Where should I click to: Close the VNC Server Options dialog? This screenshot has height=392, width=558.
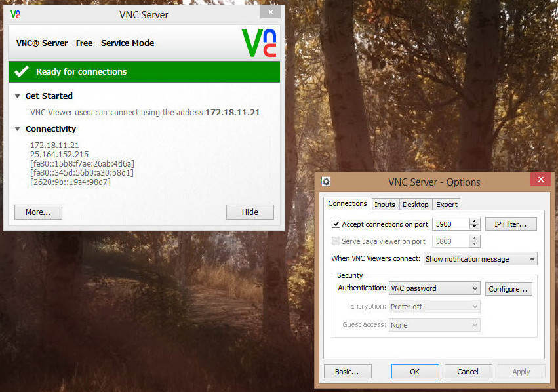pos(540,180)
